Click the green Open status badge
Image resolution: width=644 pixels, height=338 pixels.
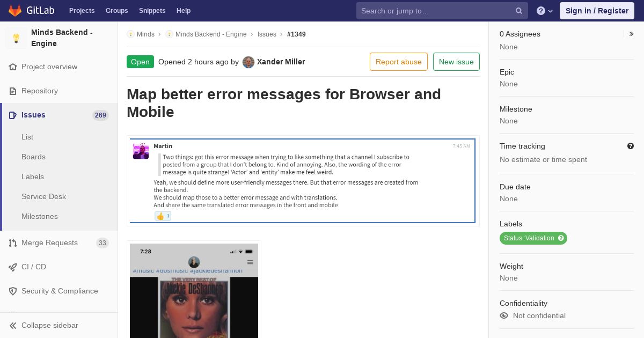(x=140, y=62)
